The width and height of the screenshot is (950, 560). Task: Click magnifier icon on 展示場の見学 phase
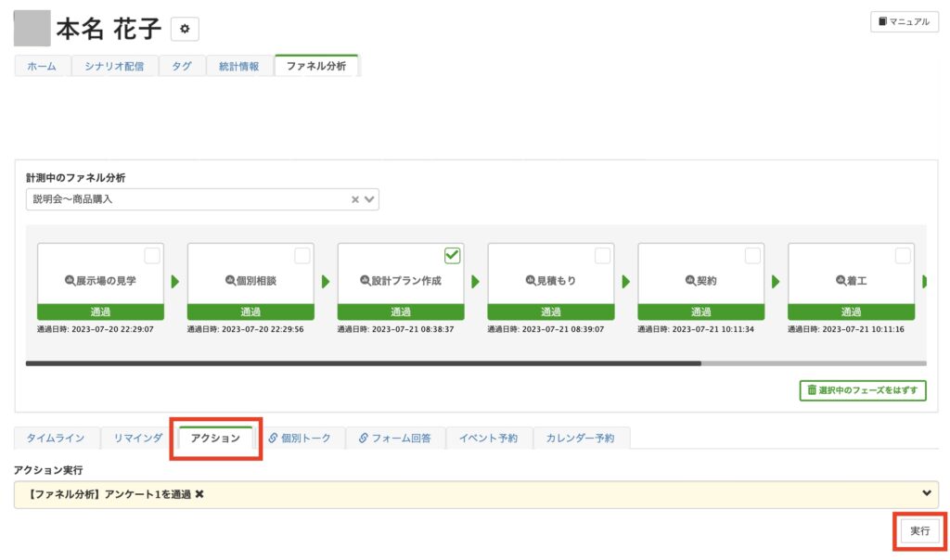point(70,281)
